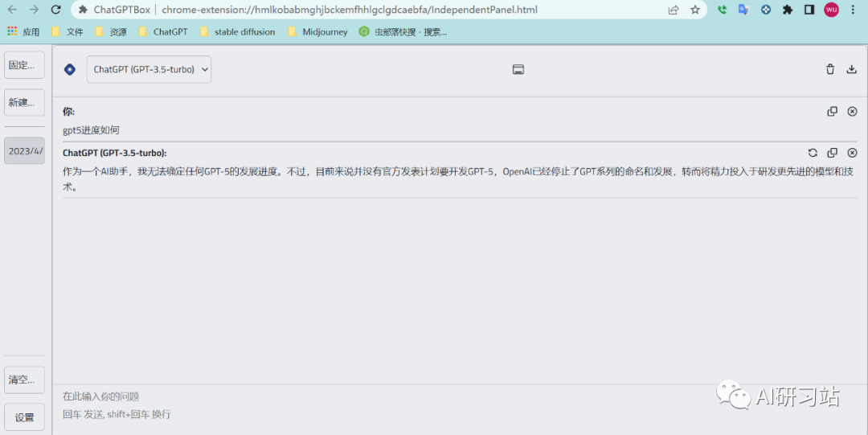
Task: Click the browser forward arrow
Action: (x=34, y=10)
